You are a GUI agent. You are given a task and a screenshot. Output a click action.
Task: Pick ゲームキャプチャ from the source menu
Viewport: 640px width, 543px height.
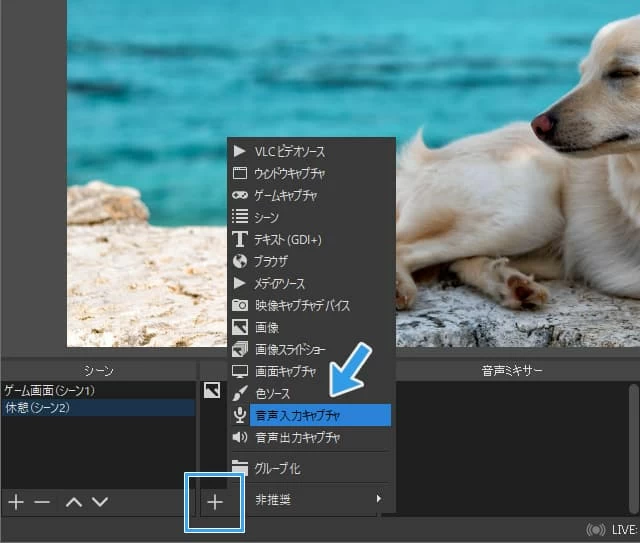coord(311,195)
